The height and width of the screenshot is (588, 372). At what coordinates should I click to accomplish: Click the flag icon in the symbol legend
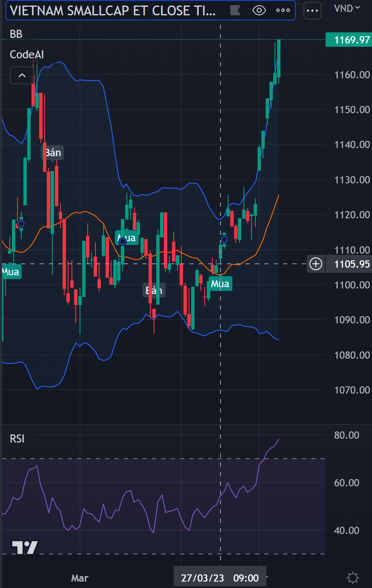tap(235, 10)
